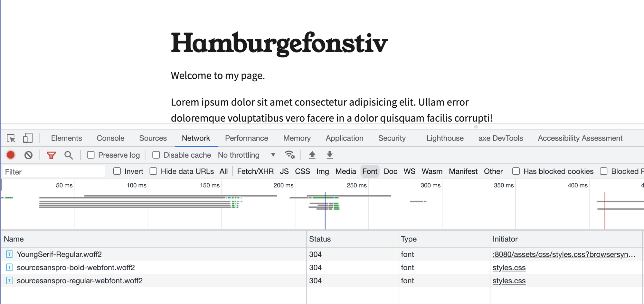Check the Invert filter checkbox
This screenshot has width=644, height=304.
(x=117, y=171)
